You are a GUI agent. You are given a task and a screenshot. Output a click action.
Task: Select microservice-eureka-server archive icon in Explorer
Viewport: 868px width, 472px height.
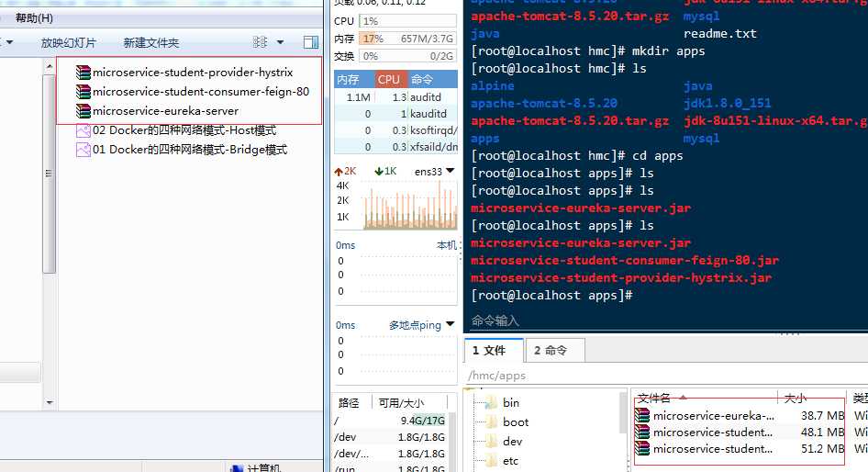[83, 111]
